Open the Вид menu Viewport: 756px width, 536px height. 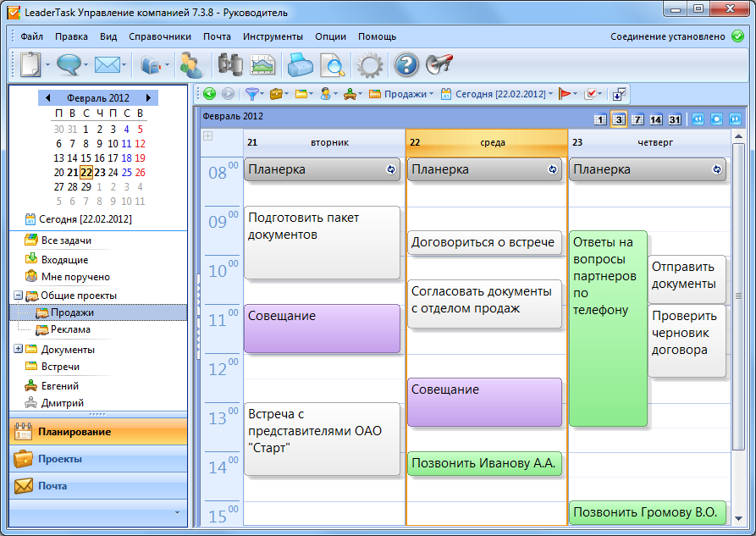point(108,36)
